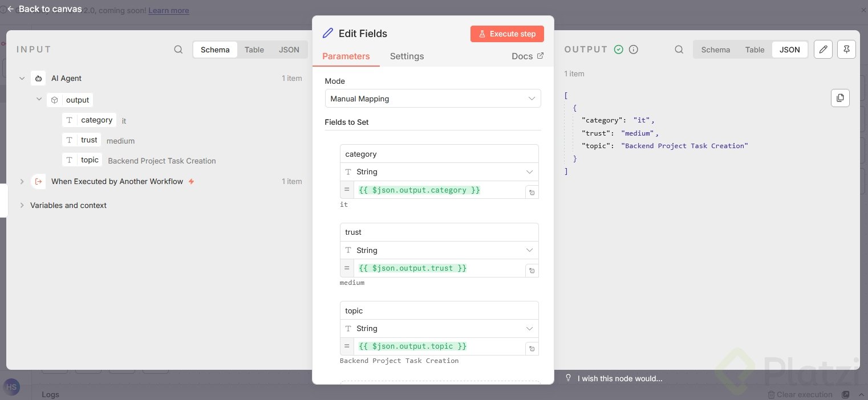Viewport: 868px width, 400px height.
Task: Select the trust schema pill in input
Action: coord(82,140)
